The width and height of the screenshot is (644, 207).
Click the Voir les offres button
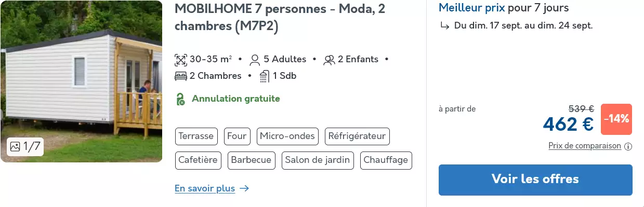[x=535, y=180]
